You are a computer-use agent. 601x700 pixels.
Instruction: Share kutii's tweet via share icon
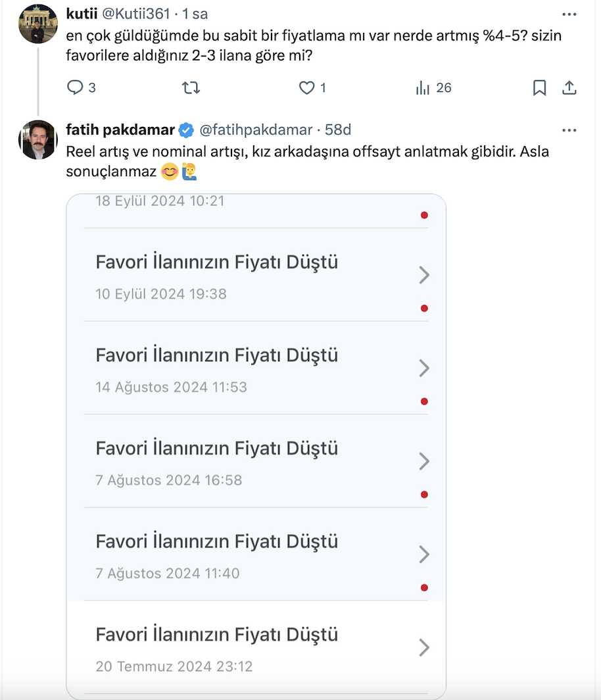click(569, 87)
